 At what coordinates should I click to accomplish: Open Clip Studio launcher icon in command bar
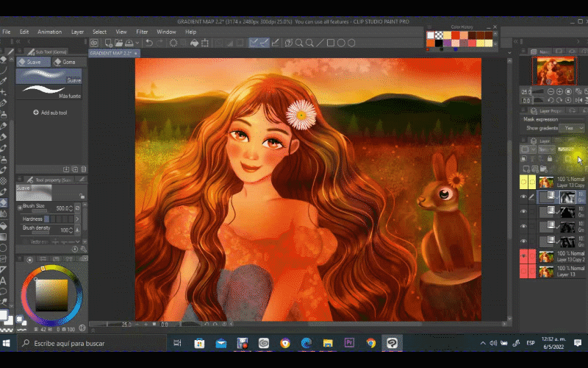pos(96,43)
